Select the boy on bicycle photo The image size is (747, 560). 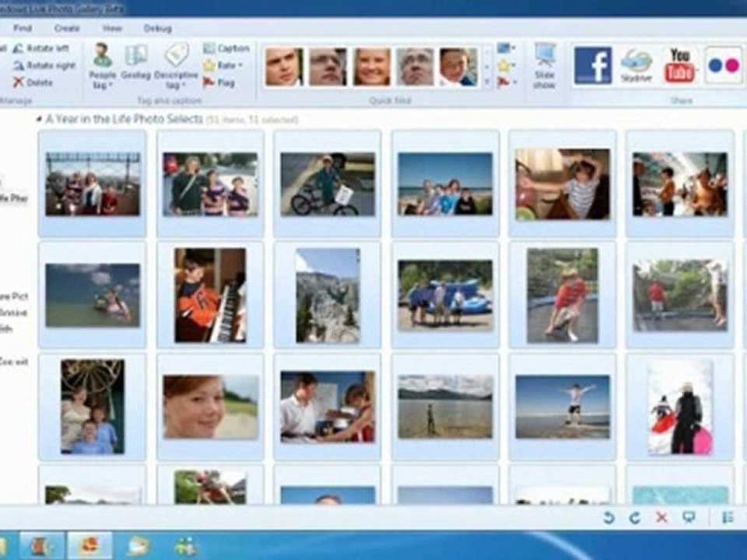328,184
